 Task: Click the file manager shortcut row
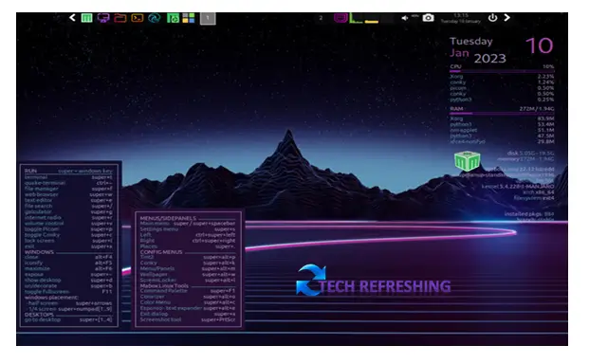pyautogui.click(x=68, y=189)
